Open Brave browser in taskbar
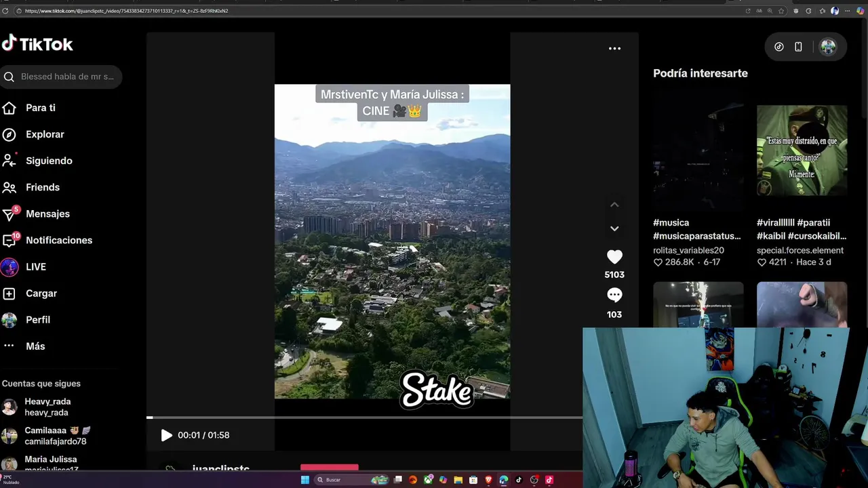 click(x=489, y=480)
